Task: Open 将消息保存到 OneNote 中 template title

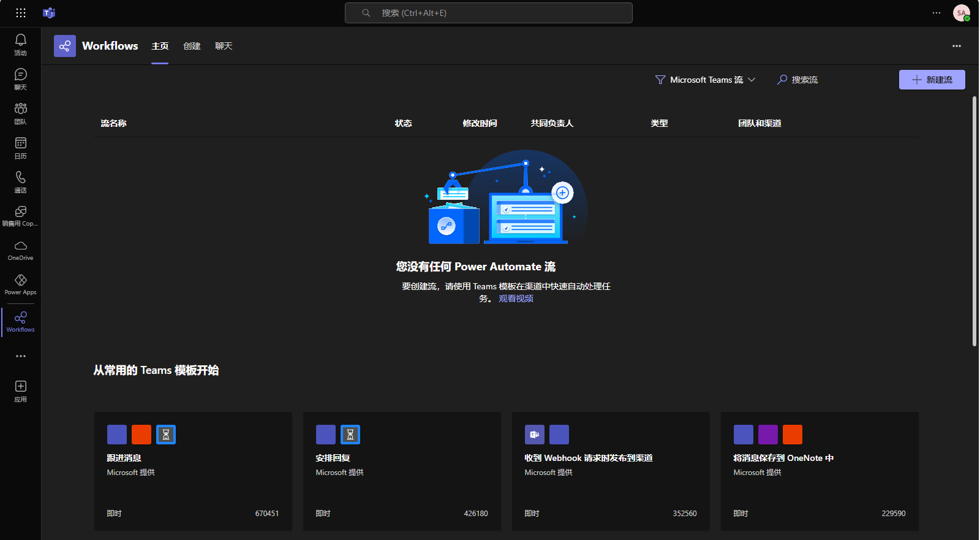Action: [783, 458]
